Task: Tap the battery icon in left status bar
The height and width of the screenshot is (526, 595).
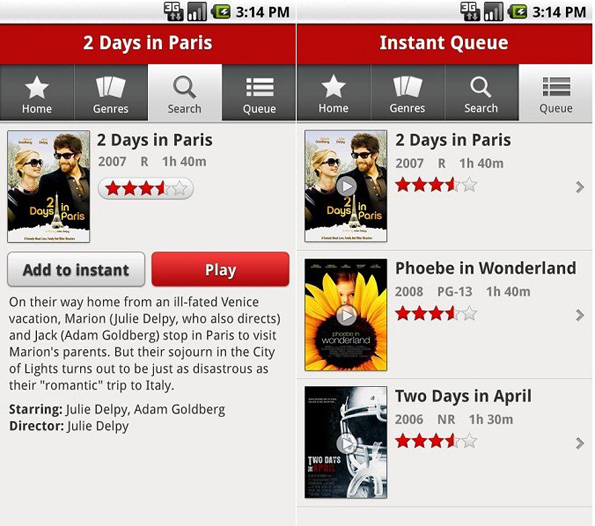Action: (221, 12)
